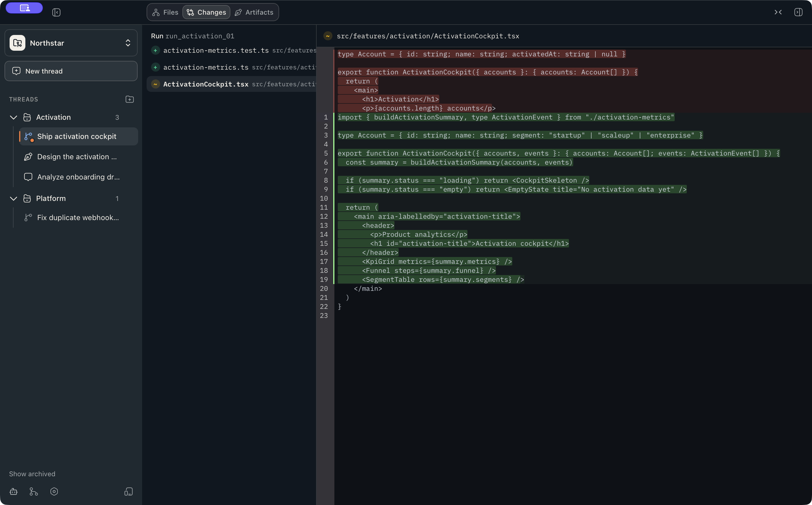Click the added plus badge on activation-metrics.ts
Viewport: 812px width, 505px height.
tap(155, 67)
